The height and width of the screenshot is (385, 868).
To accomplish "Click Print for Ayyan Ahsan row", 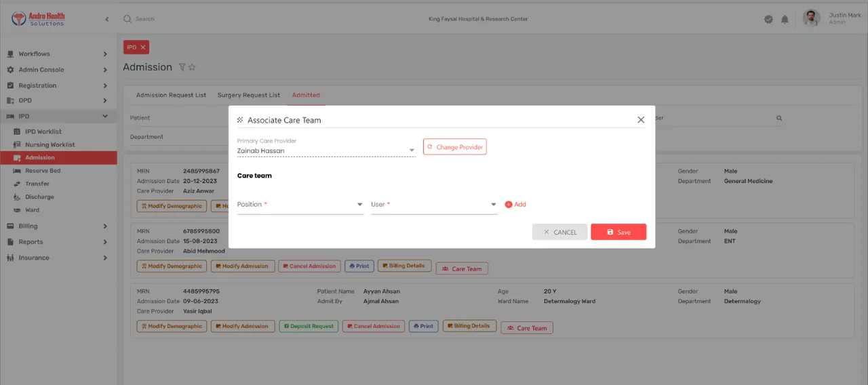I will click(x=423, y=326).
